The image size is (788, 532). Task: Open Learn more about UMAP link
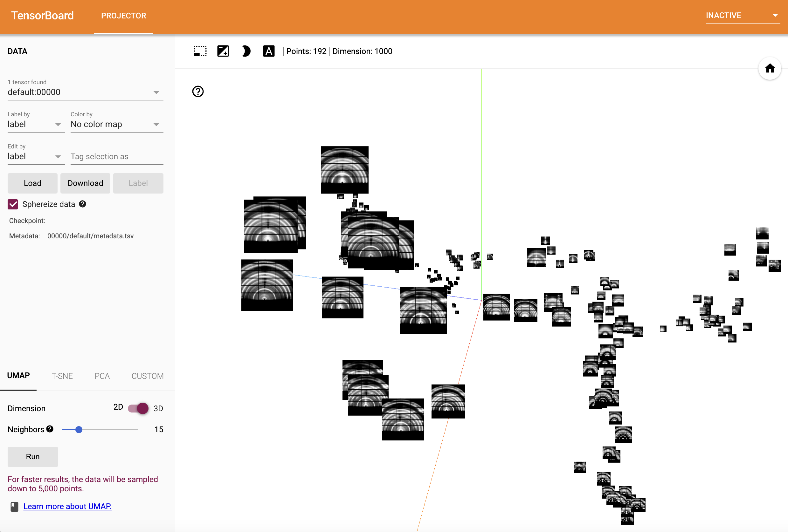click(x=67, y=506)
